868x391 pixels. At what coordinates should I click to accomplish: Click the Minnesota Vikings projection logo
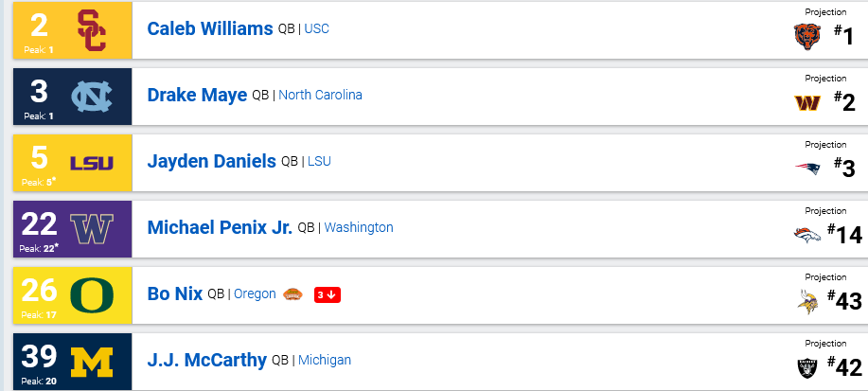tap(807, 301)
